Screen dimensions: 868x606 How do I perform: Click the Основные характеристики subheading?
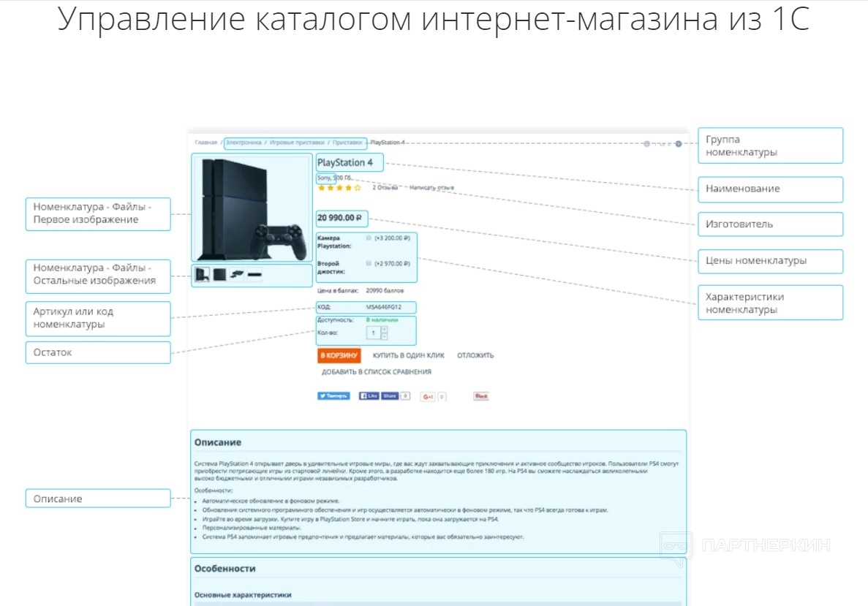point(243,595)
